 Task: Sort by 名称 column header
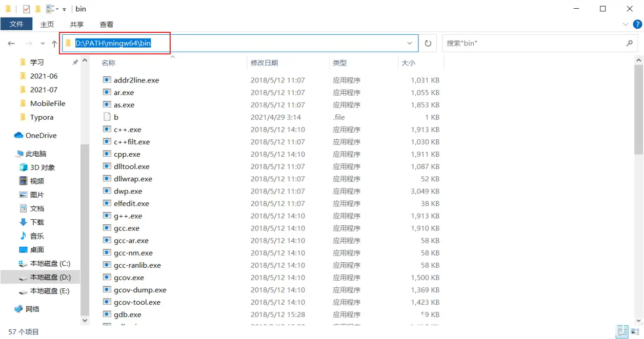click(x=108, y=62)
